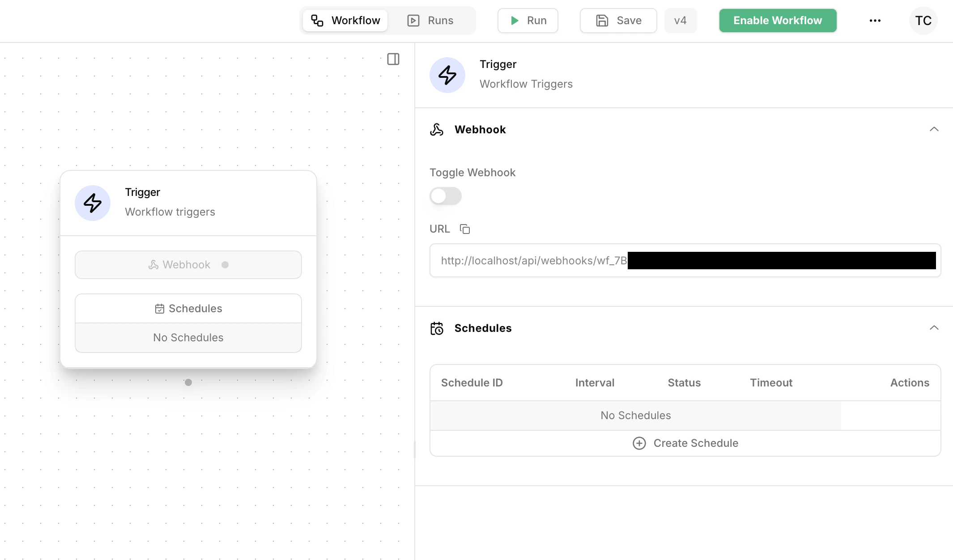Click the connection dot below the Trigger node
This screenshot has width=953, height=560.
tap(188, 382)
